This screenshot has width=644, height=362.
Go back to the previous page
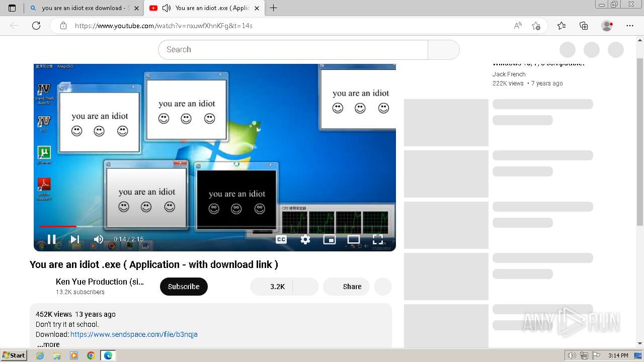coord(14,26)
